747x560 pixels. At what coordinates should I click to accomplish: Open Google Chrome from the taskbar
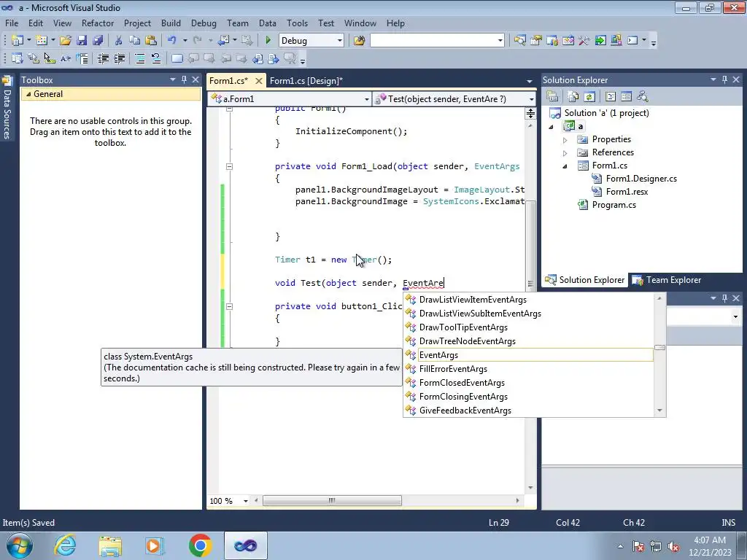200,545
